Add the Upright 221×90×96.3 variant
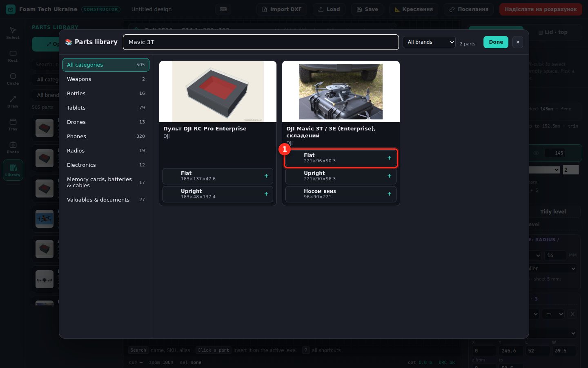 [x=341, y=176]
